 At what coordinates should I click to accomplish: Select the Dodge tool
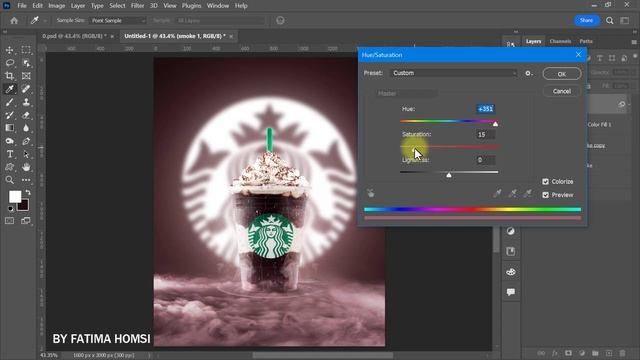pos(9,141)
